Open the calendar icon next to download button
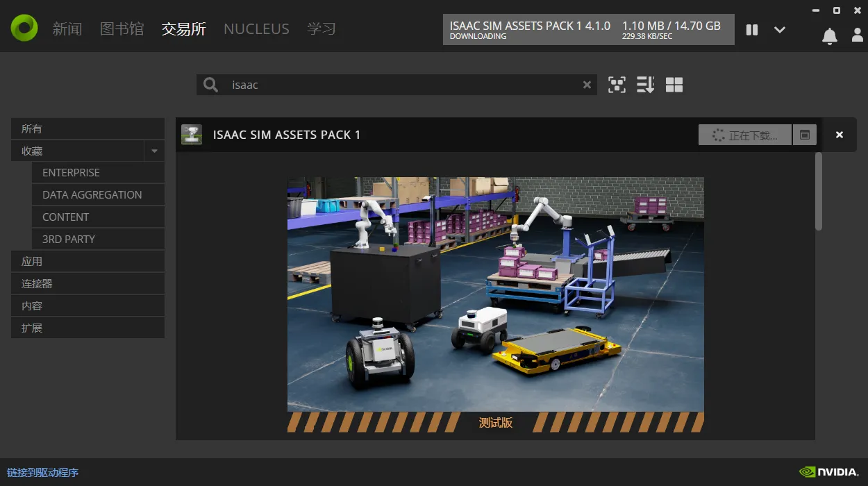The height and width of the screenshot is (486, 868). 804,135
